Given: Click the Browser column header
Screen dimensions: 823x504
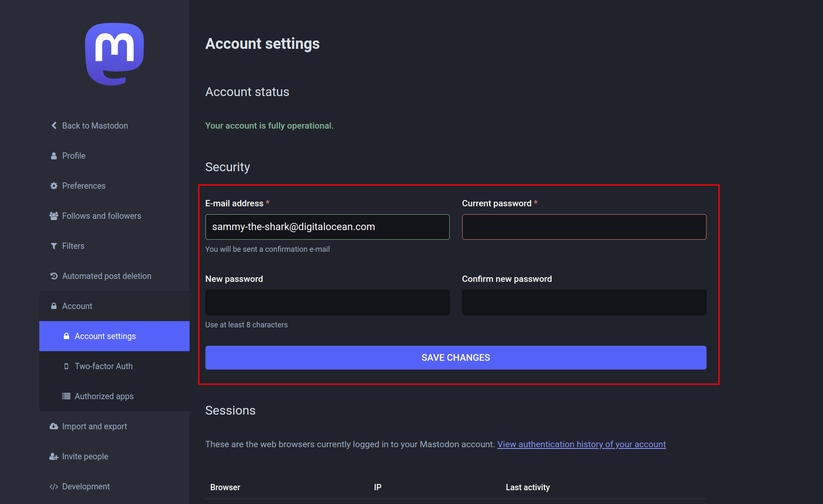Looking at the screenshot, I should pos(225,487).
